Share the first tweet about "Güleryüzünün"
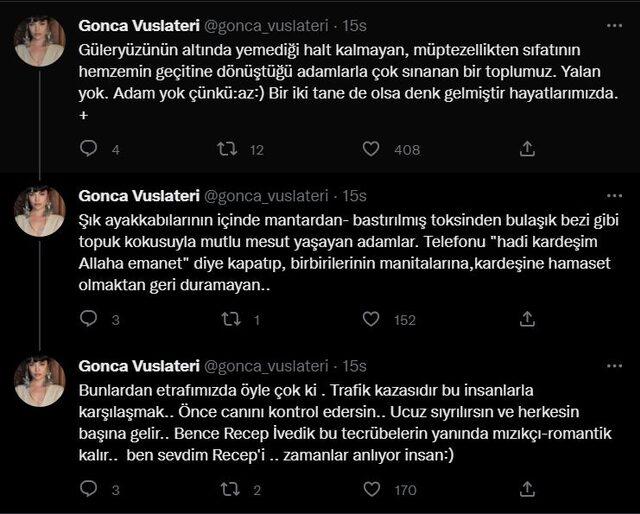 pyautogui.click(x=527, y=149)
